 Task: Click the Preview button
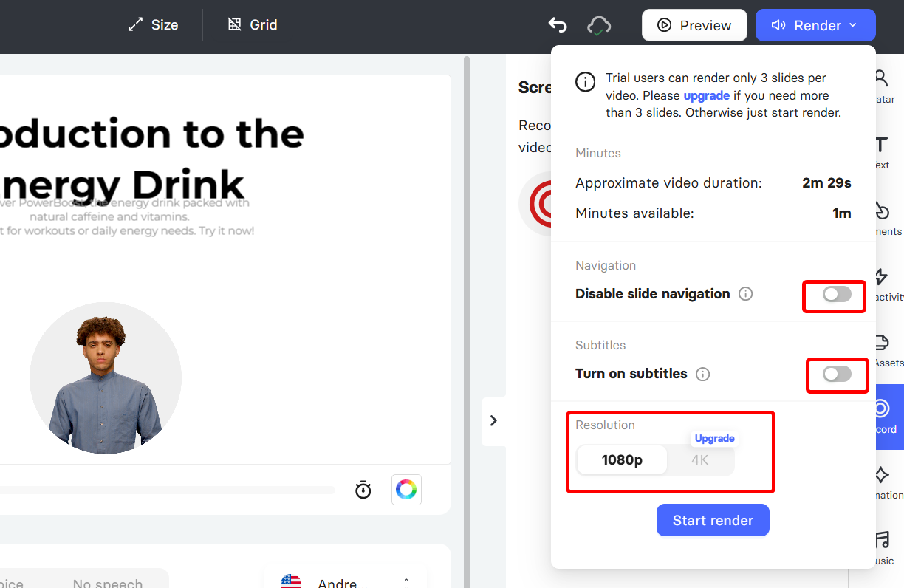click(x=694, y=25)
